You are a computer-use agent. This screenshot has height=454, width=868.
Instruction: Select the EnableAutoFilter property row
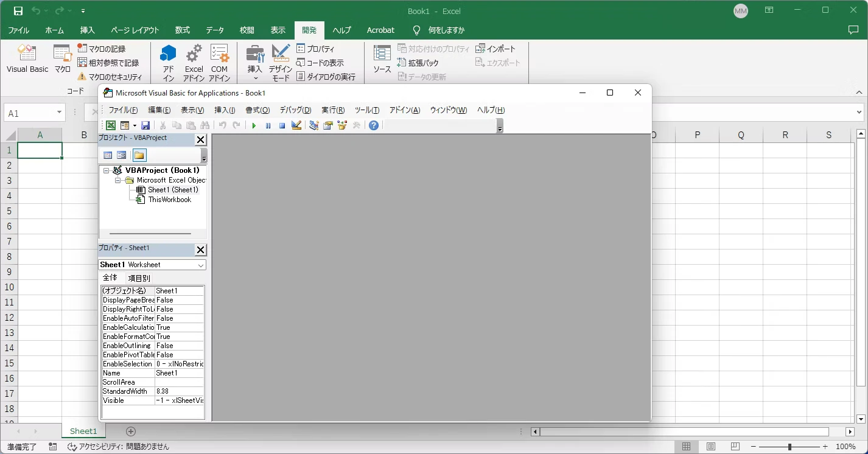[x=153, y=318]
